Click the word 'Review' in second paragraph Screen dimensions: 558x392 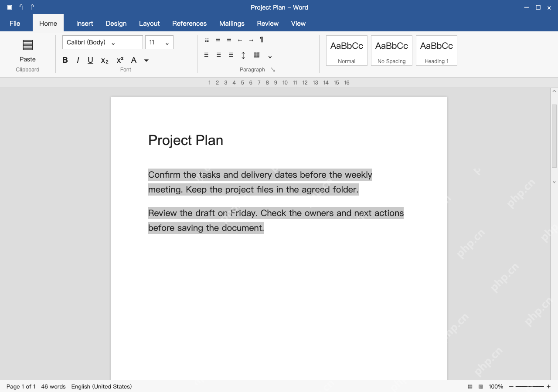tap(163, 213)
